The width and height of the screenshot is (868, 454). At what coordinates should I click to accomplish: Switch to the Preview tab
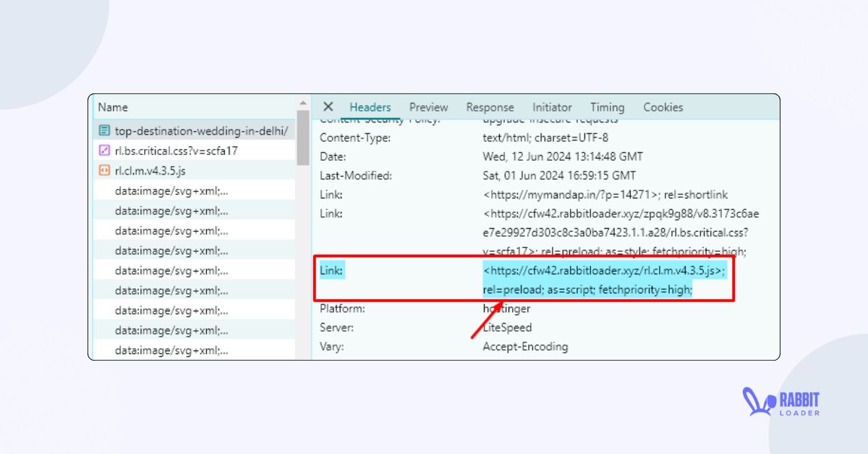428,106
